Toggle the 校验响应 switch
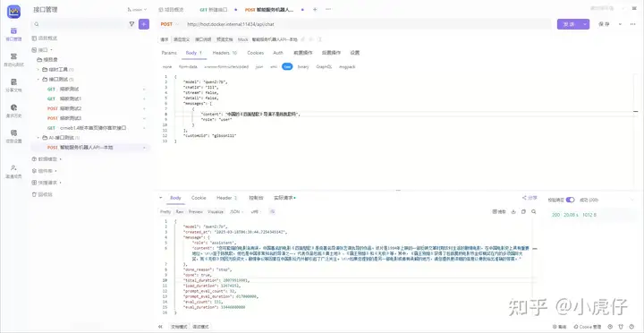644x333 pixels. click(x=570, y=200)
